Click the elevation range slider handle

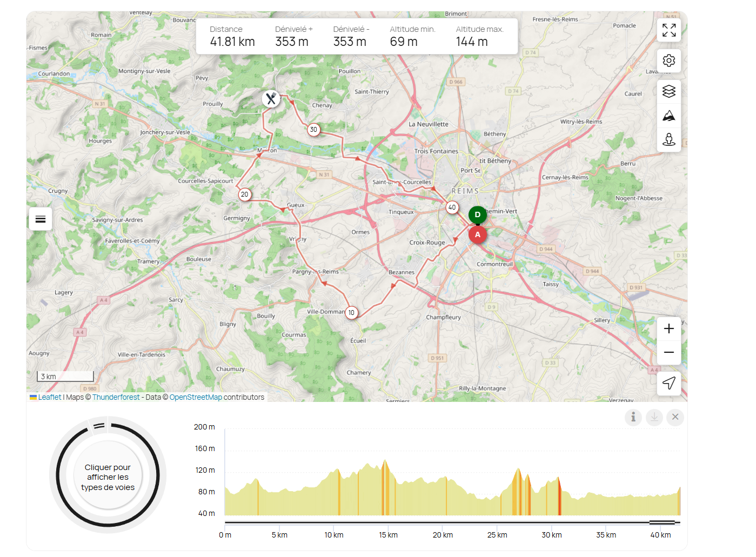click(662, 522)
